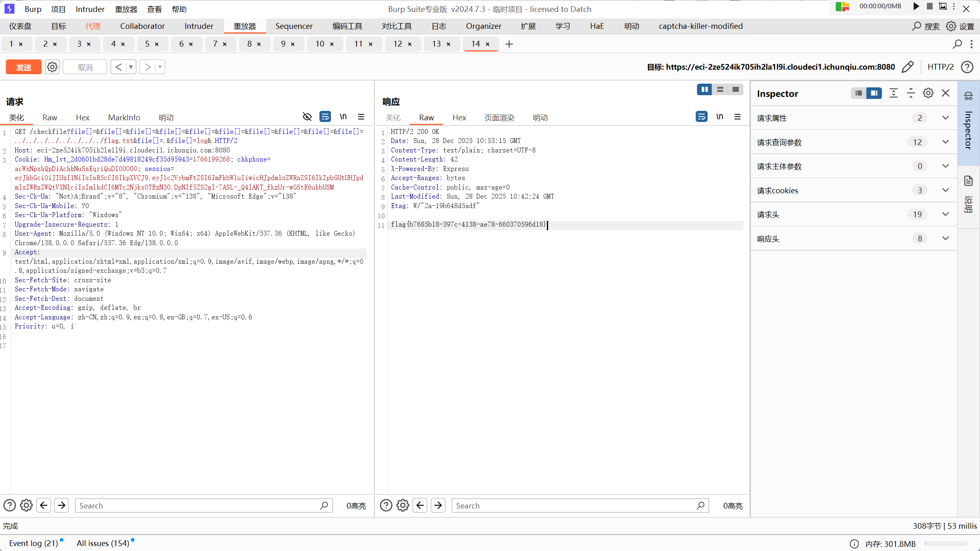Viewport: 980px width, 551px height.
Task: Switch to the Sequencer tab
Action: 294,26
